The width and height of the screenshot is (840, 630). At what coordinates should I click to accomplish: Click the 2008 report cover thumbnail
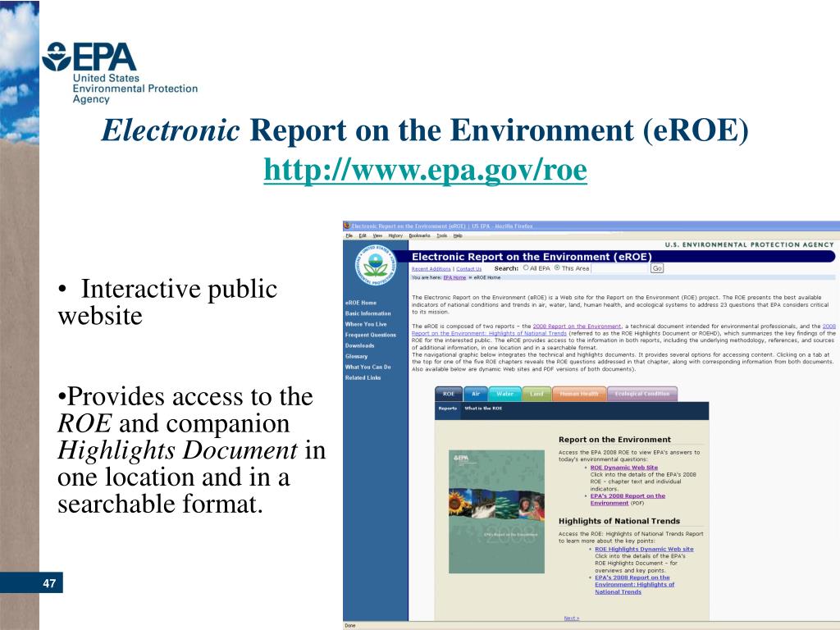[x=496, y=512]
